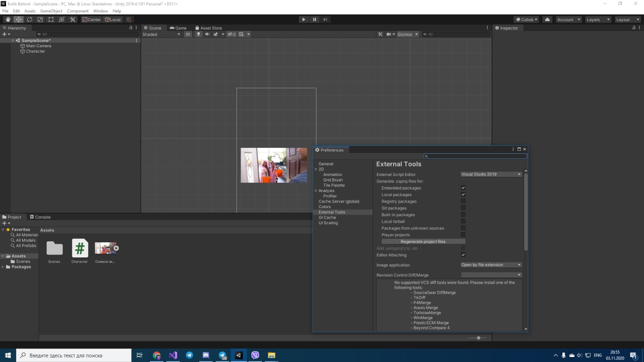Viewport: 644px width, 362px height.
Task: Select the Scale tool
Action: pos(40,20)
